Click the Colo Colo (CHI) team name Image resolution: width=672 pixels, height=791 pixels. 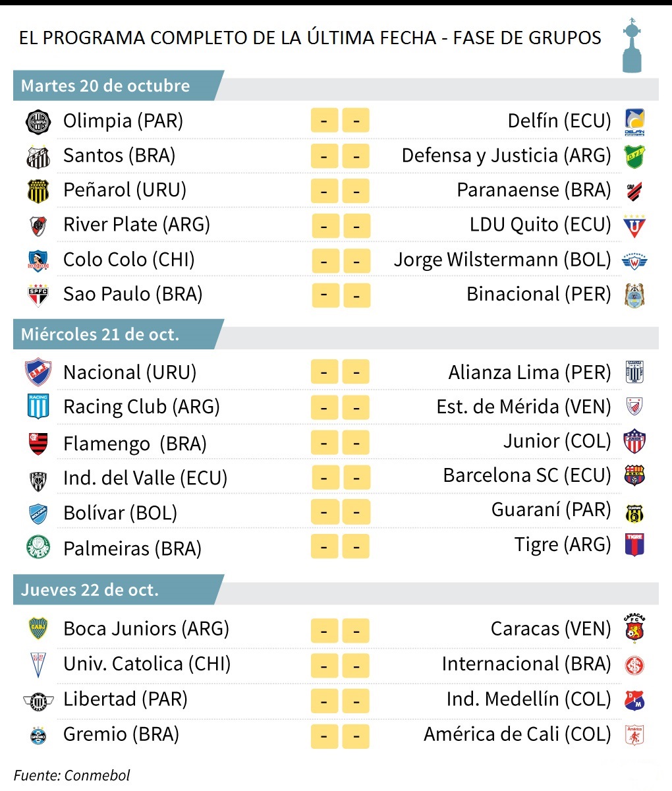(x=129, y=260)
